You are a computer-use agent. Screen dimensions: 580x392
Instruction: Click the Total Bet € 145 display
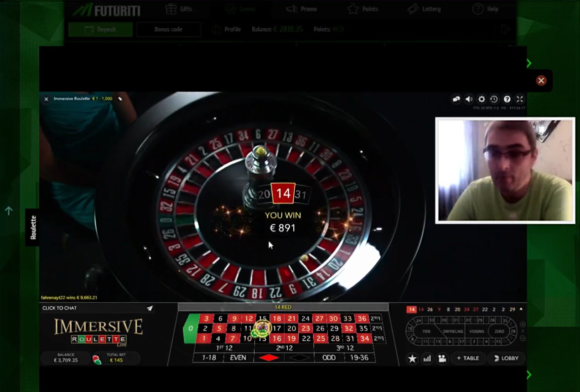coord(117,358)
